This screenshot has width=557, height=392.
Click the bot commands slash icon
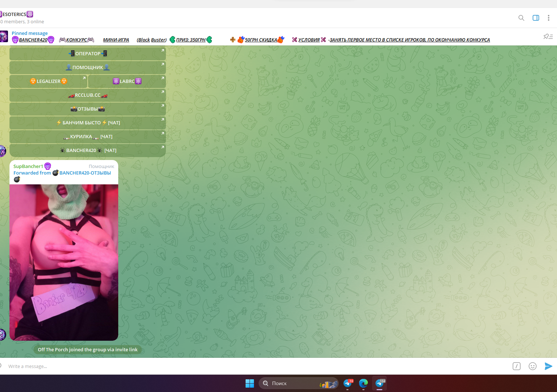point(517,366)
